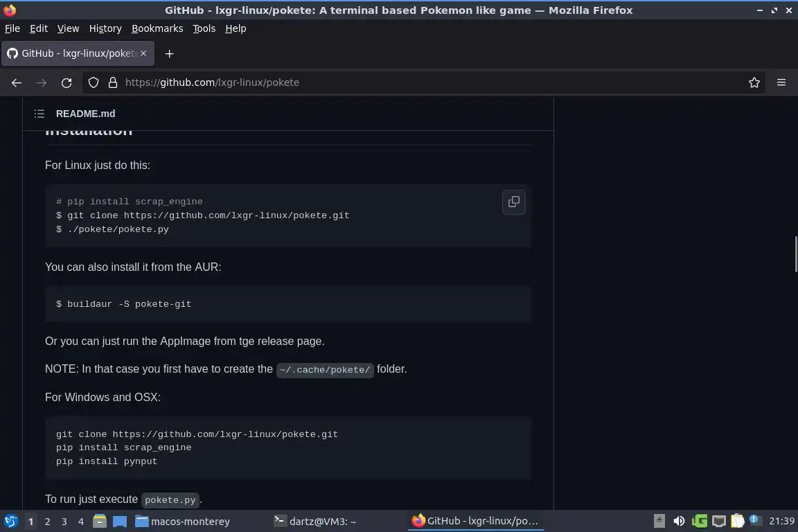Click 'You can also install it from the AUR:'

point(133,267)
